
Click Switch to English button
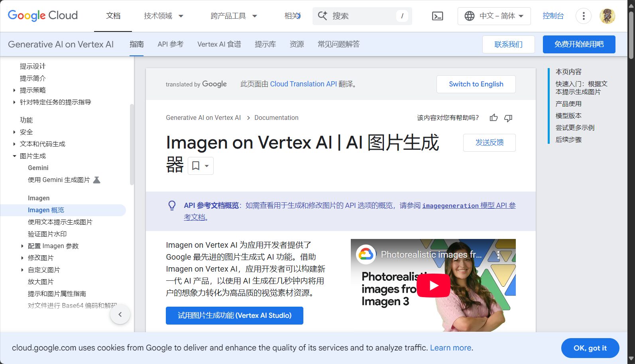[476, 84]
